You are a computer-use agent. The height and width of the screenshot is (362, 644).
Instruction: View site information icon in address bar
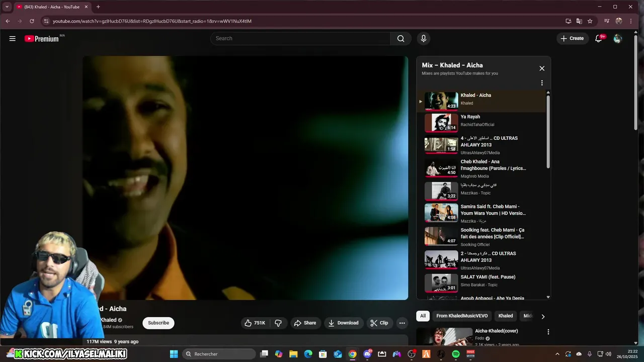pos(46,21)
